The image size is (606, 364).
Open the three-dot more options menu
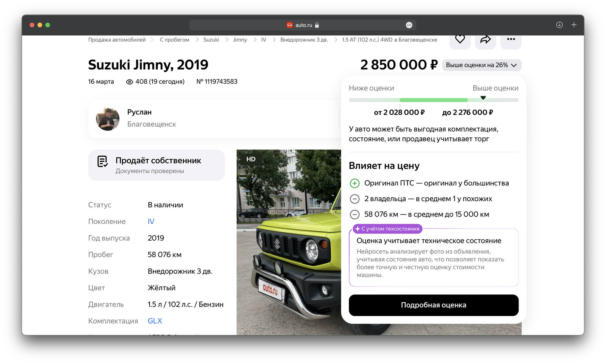[x=511, y=39]
